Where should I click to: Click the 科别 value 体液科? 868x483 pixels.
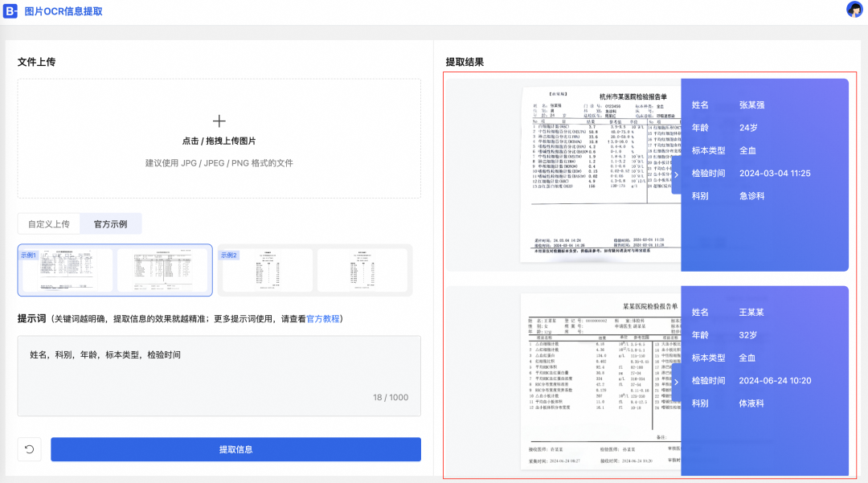pos(751,403)
